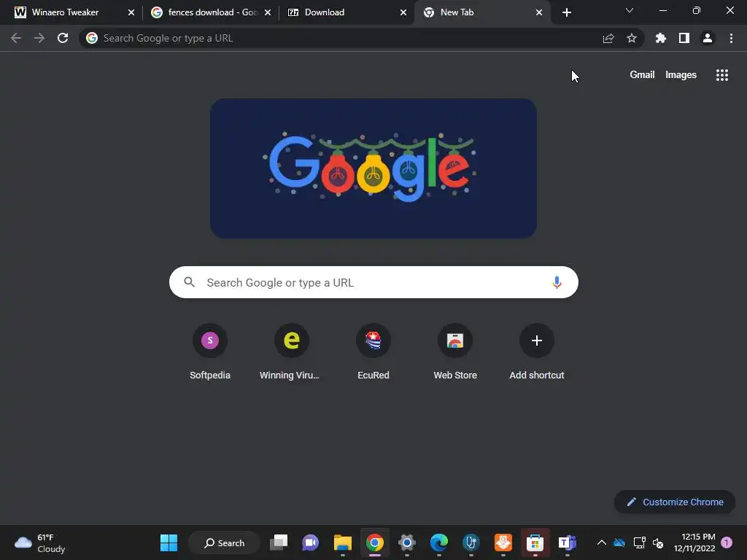The width and height of the screenshot is (747, 560).
Task: Open the notification count badge
Action: 727,542
